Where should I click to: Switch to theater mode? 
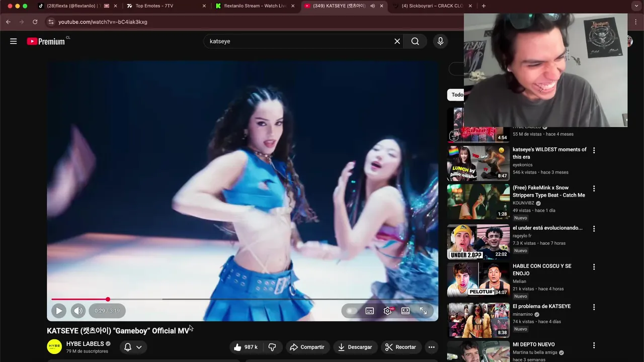tap(406, 311)
